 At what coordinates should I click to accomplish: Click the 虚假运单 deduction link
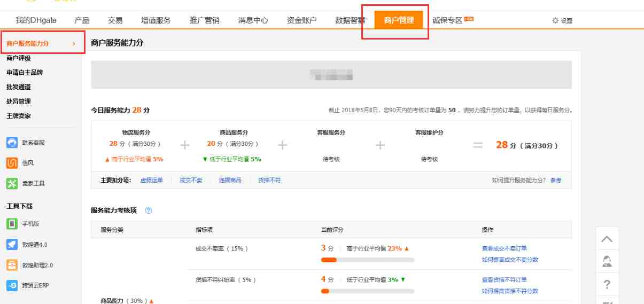point(151,181)
